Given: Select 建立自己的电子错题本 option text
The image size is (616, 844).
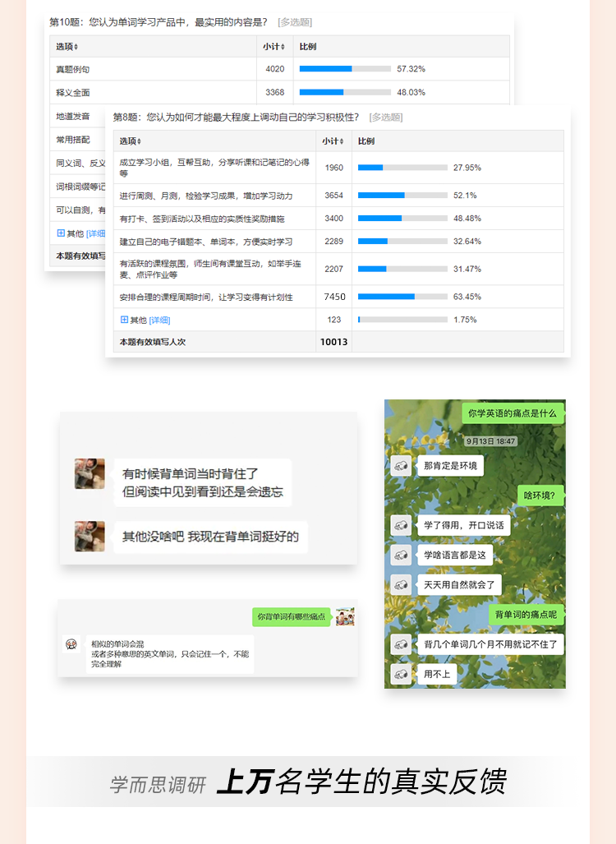Looking at the screenshot, I should (206, 242).
